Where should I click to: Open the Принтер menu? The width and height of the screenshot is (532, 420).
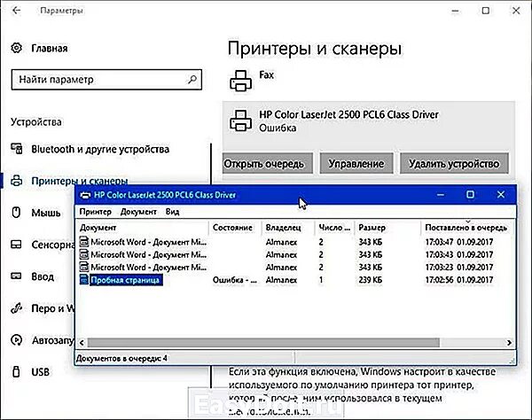(x=96, y=212)
